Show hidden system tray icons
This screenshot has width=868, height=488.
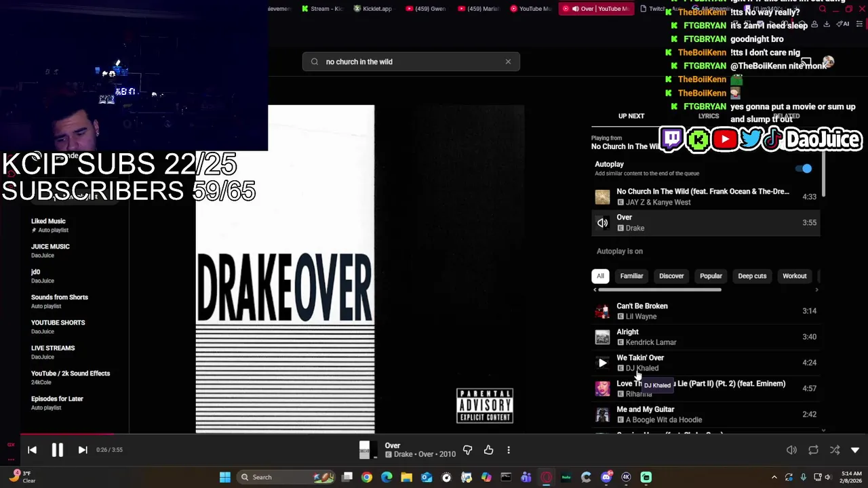click(774, 477)
